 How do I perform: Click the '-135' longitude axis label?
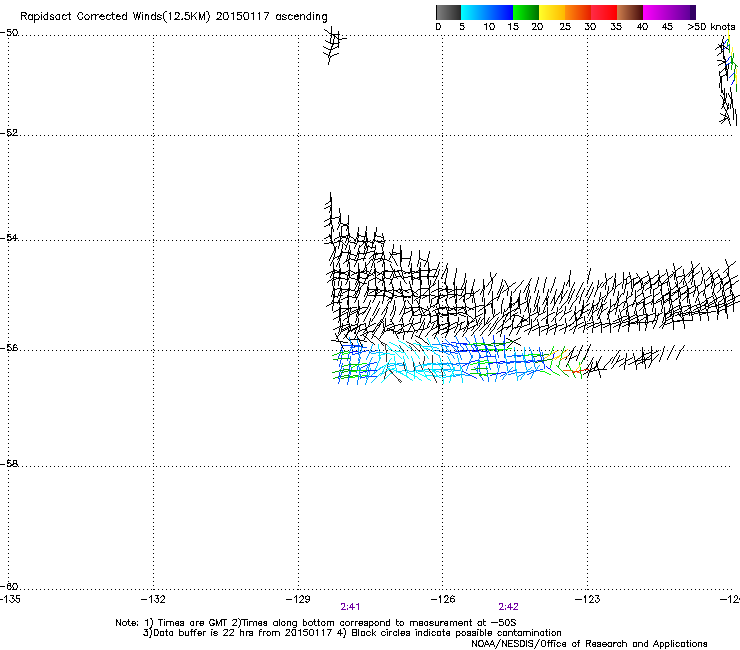10,599
